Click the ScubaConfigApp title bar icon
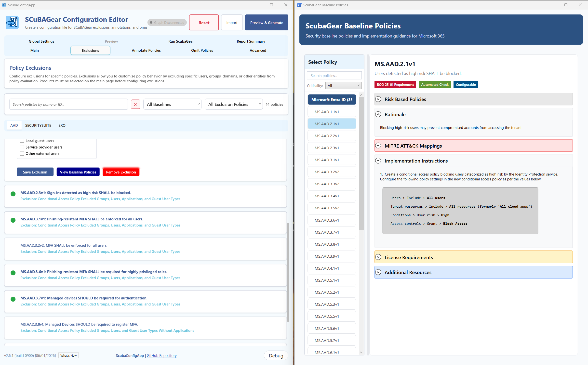The image size is (588, 365). (4, 5)
